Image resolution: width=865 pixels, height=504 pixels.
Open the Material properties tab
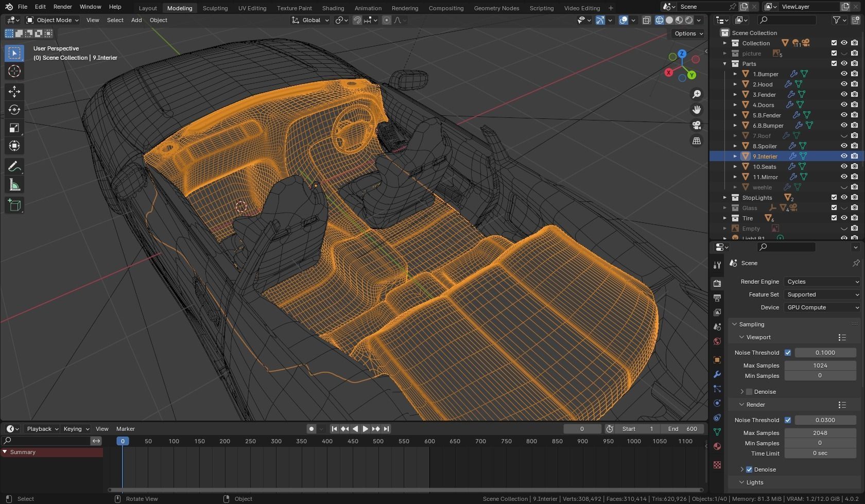[x=717, y=446]
